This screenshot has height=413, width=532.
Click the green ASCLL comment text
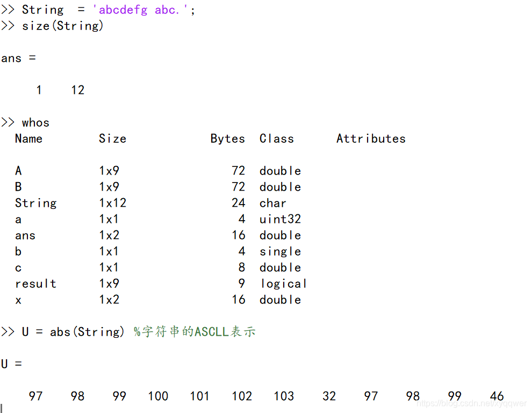[x=195, y=332]
